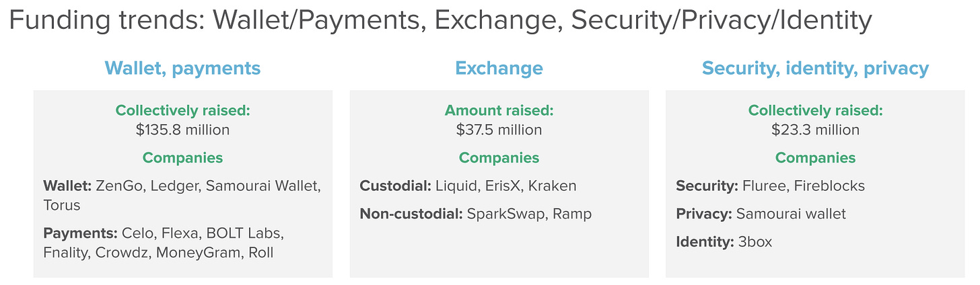Click the bold Payments: label

(80, 233)
